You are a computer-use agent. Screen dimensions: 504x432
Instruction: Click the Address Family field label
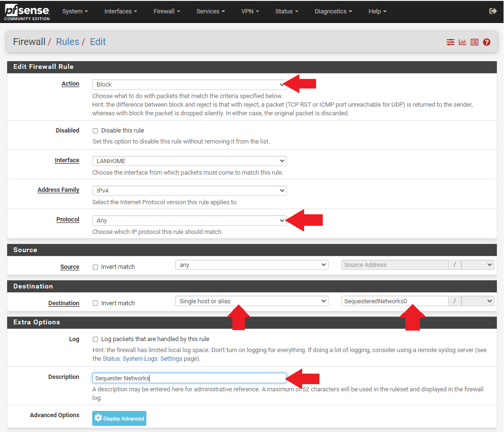click(x=58, y=190)
